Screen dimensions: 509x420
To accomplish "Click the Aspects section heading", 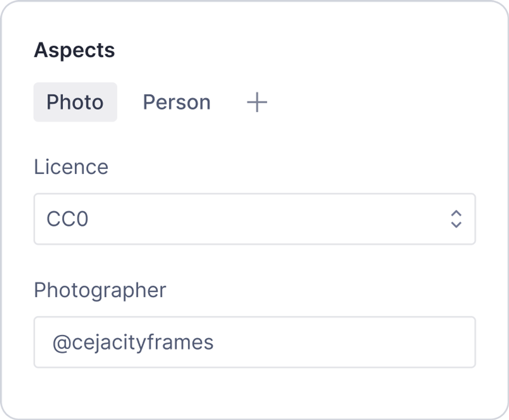I will coord(74,50).
